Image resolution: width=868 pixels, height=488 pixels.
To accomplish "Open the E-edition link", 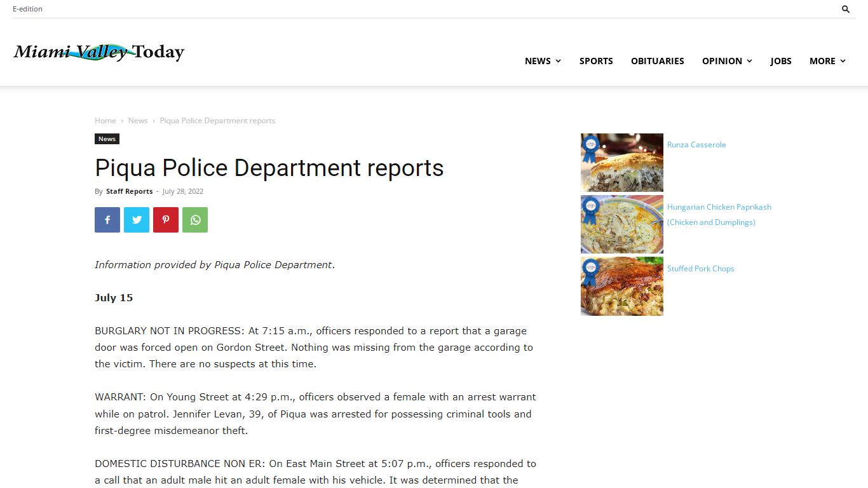I will (x=27, y=9).
